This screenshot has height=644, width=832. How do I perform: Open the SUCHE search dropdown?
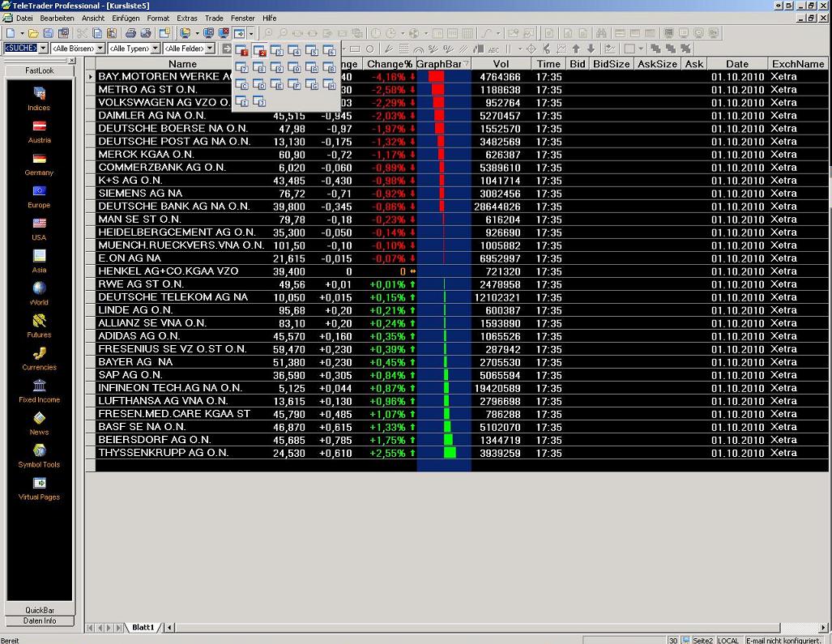coord(44,49)
